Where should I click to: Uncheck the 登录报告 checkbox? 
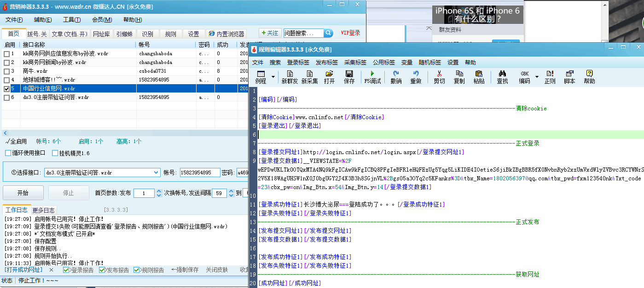tap(66, 270)
